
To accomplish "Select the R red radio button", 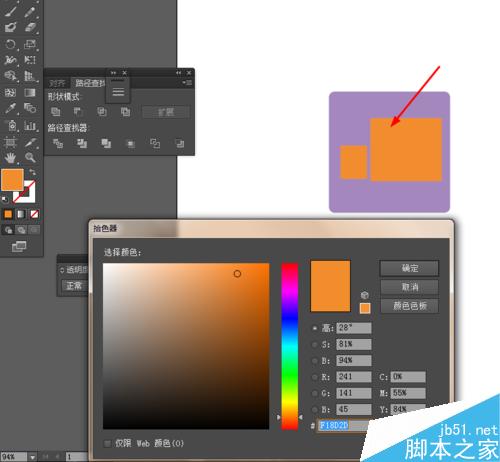I will pos(314,377).
